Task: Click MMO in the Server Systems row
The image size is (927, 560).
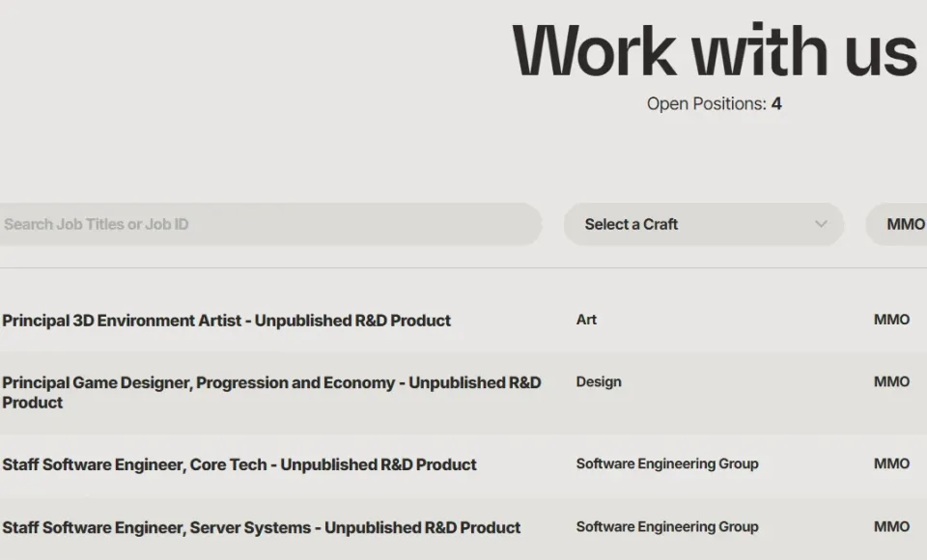Action: 891,526
